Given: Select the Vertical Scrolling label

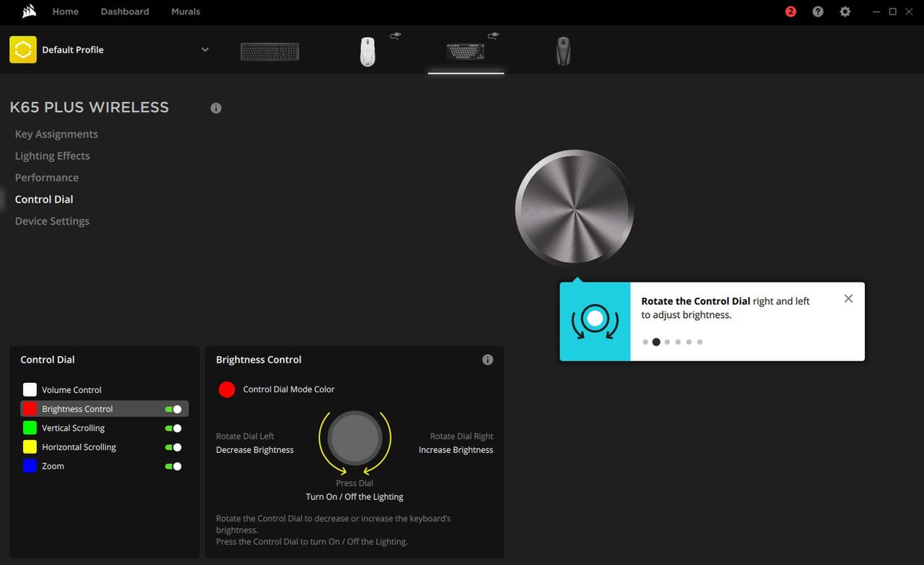Looking at the screenshot, I should pos(73,428).
